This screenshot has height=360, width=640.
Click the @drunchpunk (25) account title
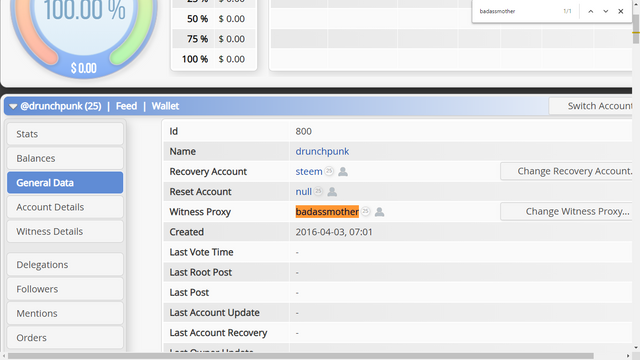pyautogui.click(x=61, y=106)
